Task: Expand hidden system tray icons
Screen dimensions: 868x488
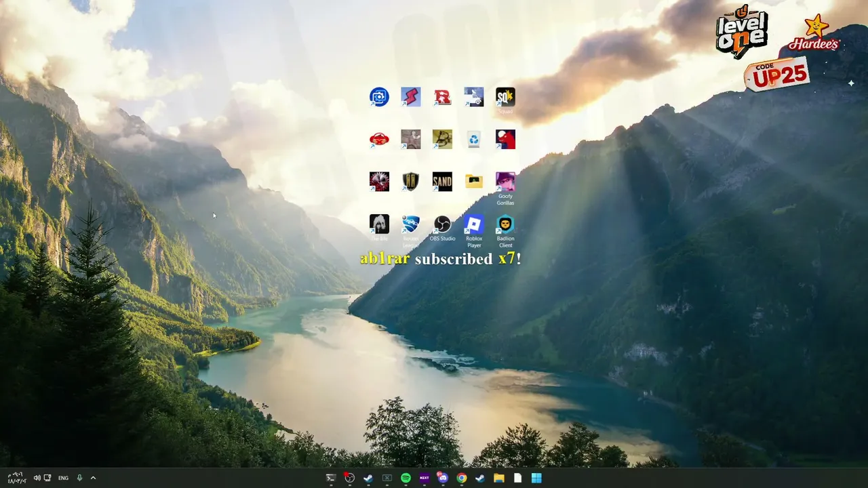Action: click(x=93, y=478)
